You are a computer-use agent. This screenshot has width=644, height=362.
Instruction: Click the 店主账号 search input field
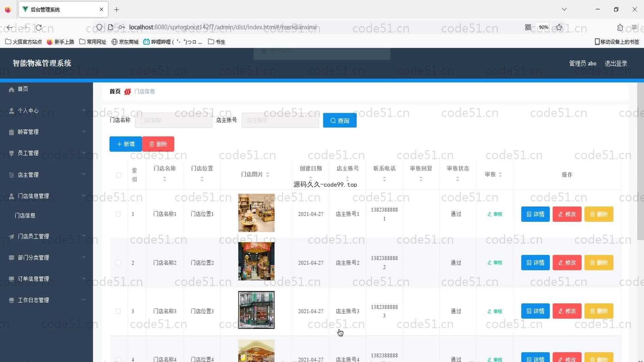(x=280, y=120)
